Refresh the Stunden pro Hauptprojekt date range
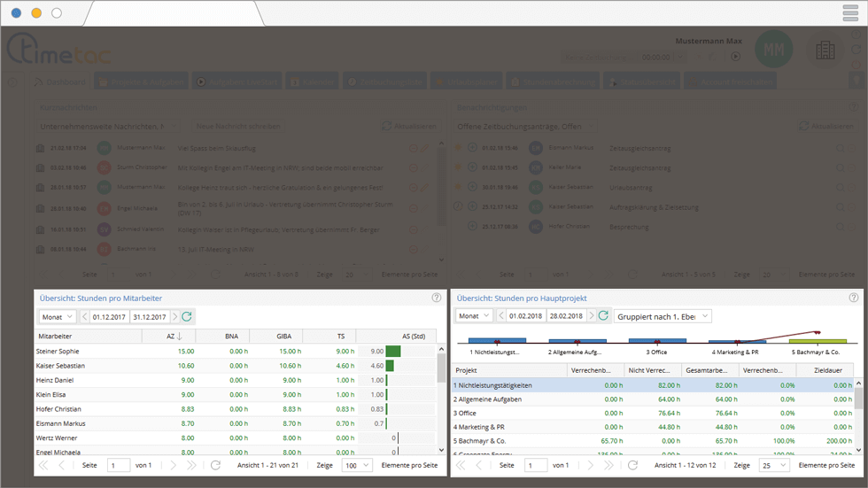The height and width of the screenshot is (488, 868). (603, 316)
